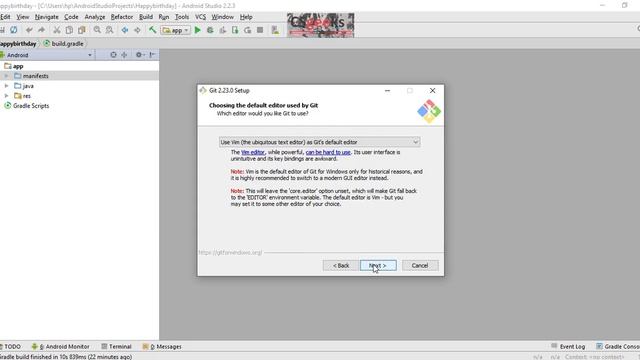Expand the manifests folder
The image size is (640, 360).
pos(7,76)
